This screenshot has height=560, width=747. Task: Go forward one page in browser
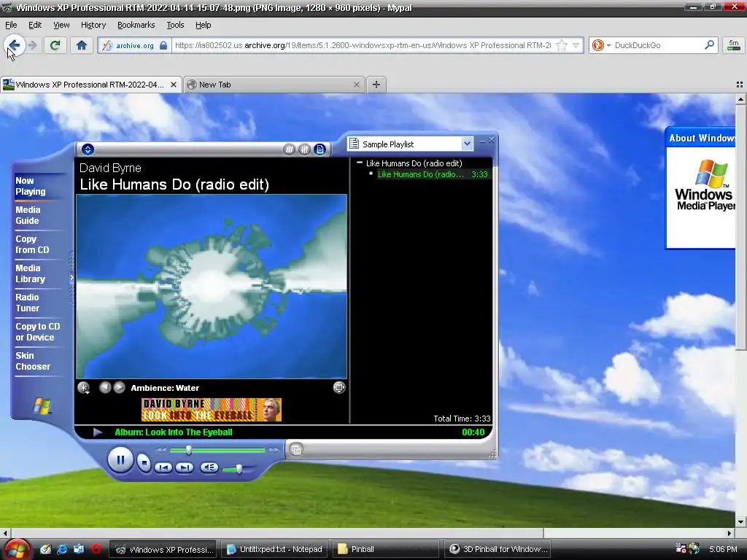coord(32,45)
